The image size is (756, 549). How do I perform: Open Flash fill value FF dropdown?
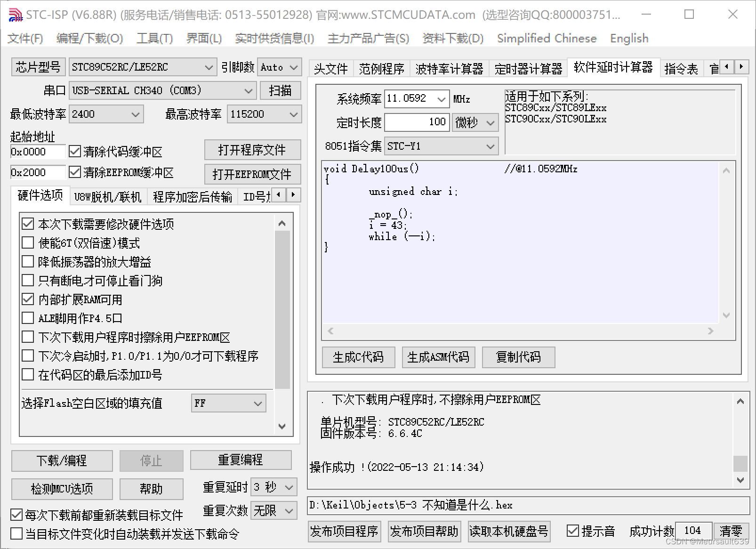pyautogui.click(x=228, y=403)
